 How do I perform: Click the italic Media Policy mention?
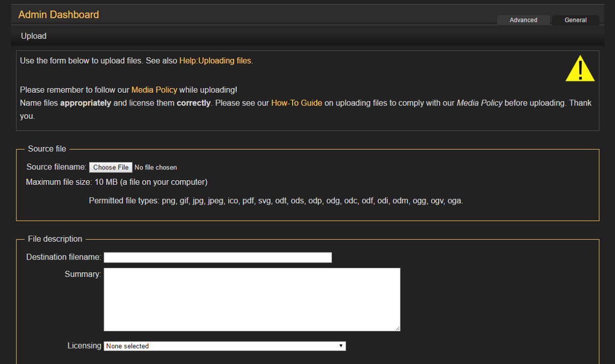[480, 103]
